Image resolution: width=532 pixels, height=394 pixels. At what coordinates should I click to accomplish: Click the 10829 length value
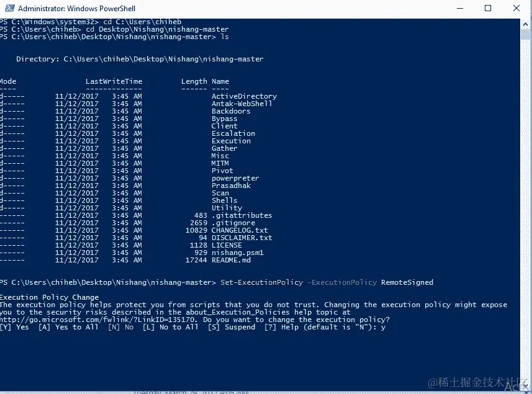196,231
